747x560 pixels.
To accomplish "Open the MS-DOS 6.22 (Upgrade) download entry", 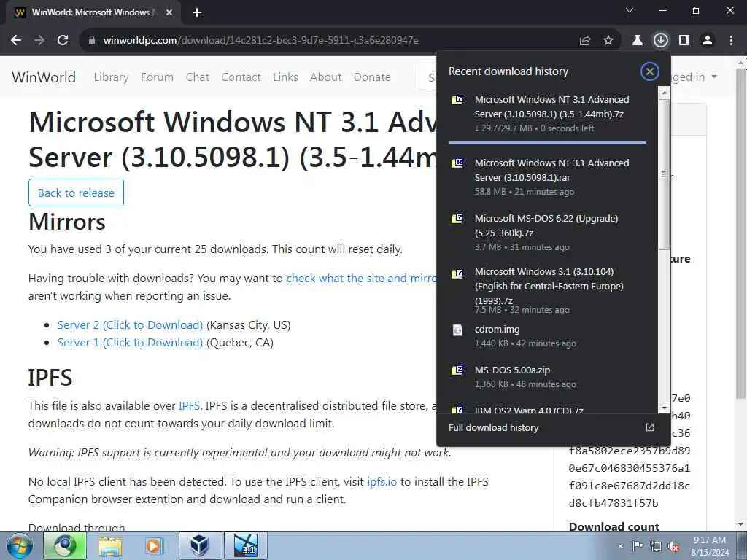I will coord(547,233).
